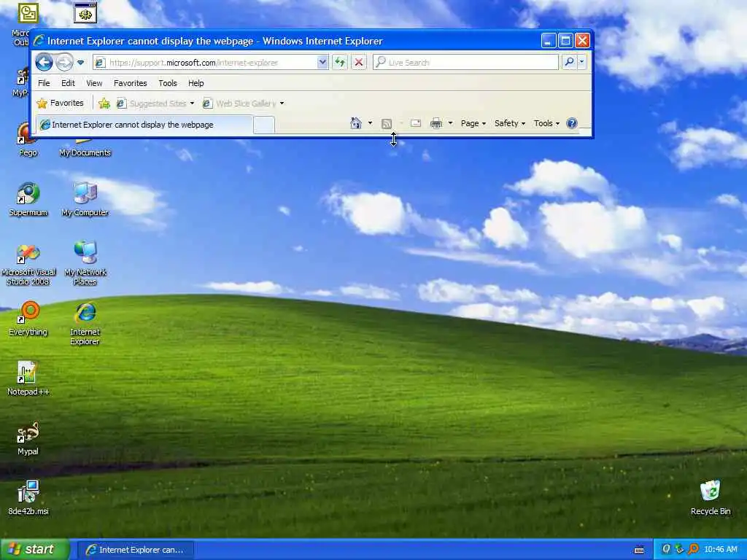Screen dimensions: 747x560
Task: Click inside the Live Search box
Action: coord(465,63)
